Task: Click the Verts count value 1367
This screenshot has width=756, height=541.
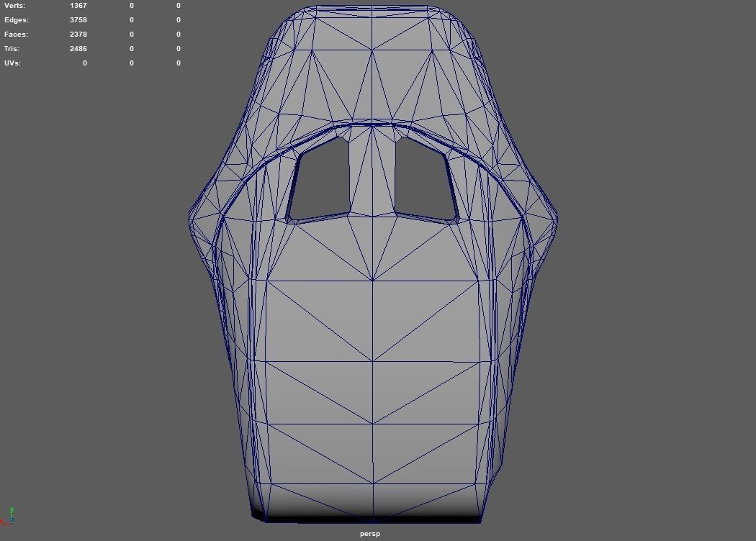Action: (78, 6)
